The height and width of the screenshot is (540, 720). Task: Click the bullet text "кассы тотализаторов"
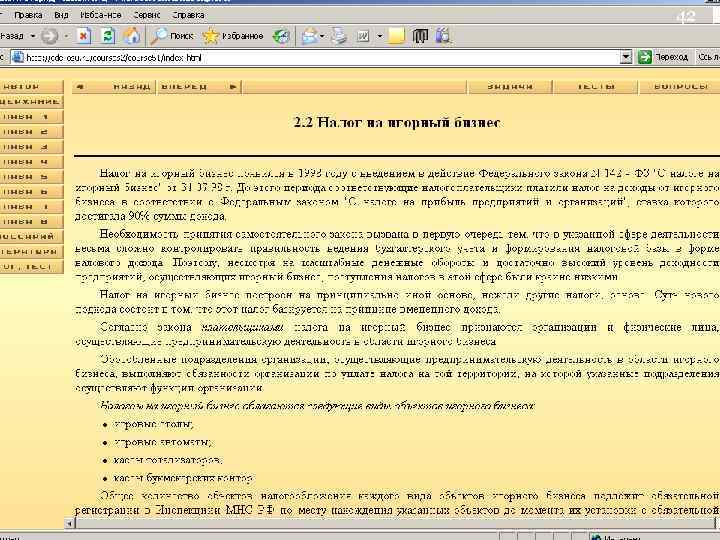(168, 460)
